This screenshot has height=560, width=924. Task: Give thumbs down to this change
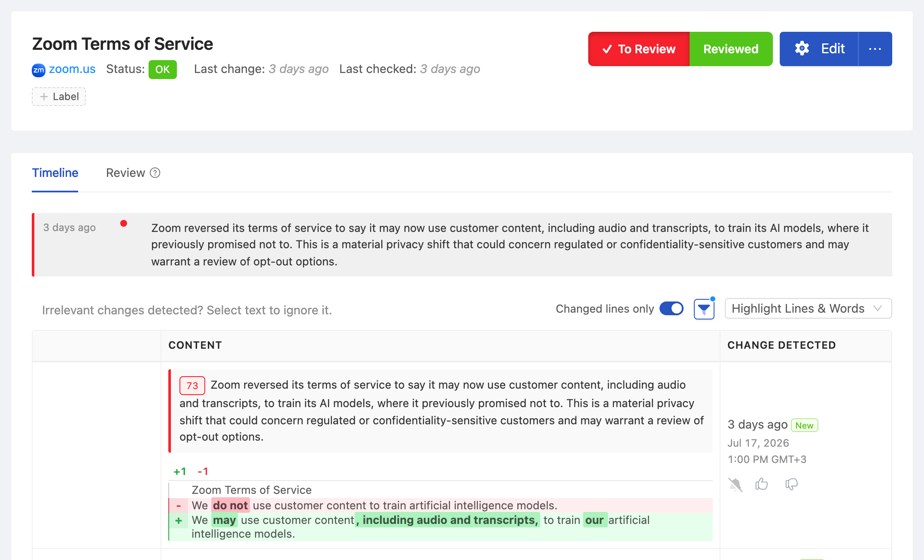coord(791,484)
